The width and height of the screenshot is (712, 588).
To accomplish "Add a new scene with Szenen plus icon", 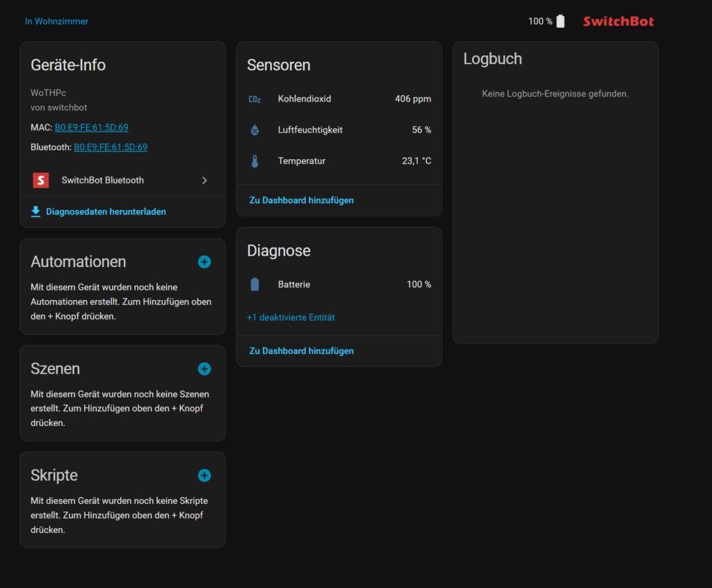I will point(204,368).
